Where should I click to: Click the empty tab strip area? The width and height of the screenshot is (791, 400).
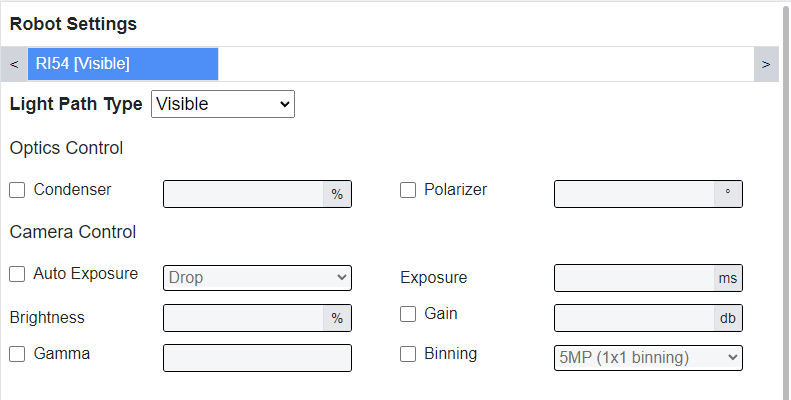pos(485,64)
